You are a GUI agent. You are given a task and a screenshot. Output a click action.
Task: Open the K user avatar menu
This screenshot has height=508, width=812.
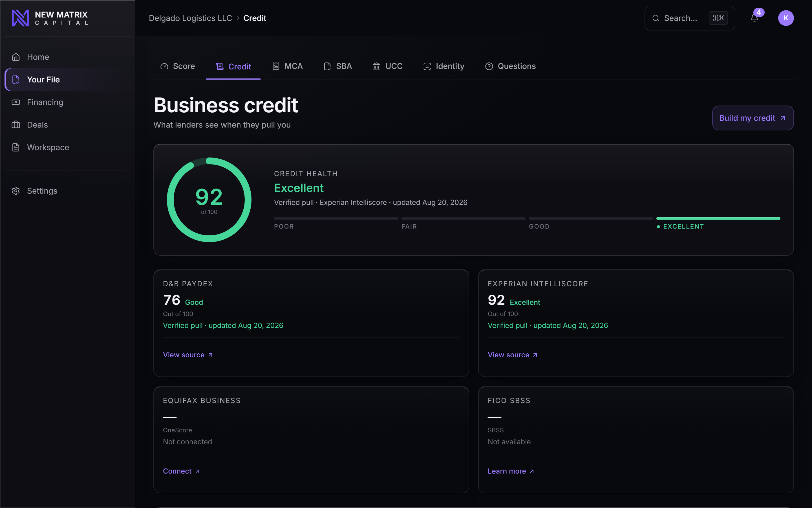(786, 18)
